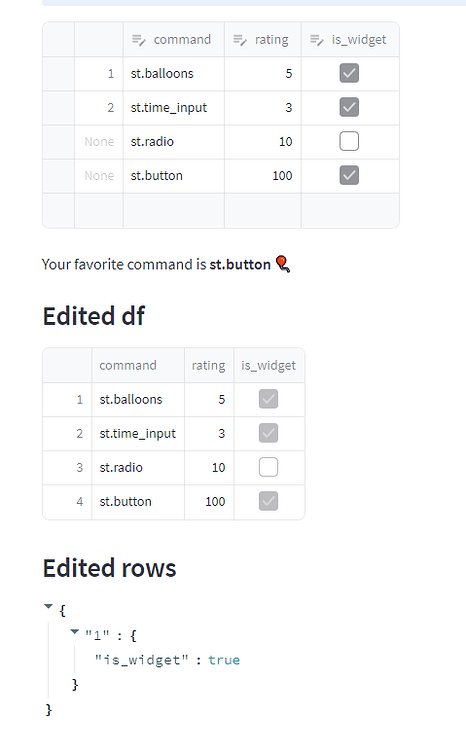
Task: Sort by rating column in Edited df table
Action: pos(209,365)
